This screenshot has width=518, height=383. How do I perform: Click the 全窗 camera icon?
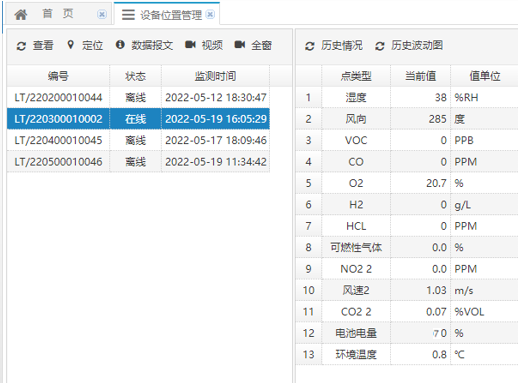(240, 44)
